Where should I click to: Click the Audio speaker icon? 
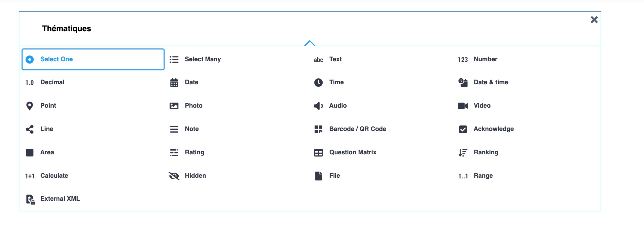pos(318,106)
